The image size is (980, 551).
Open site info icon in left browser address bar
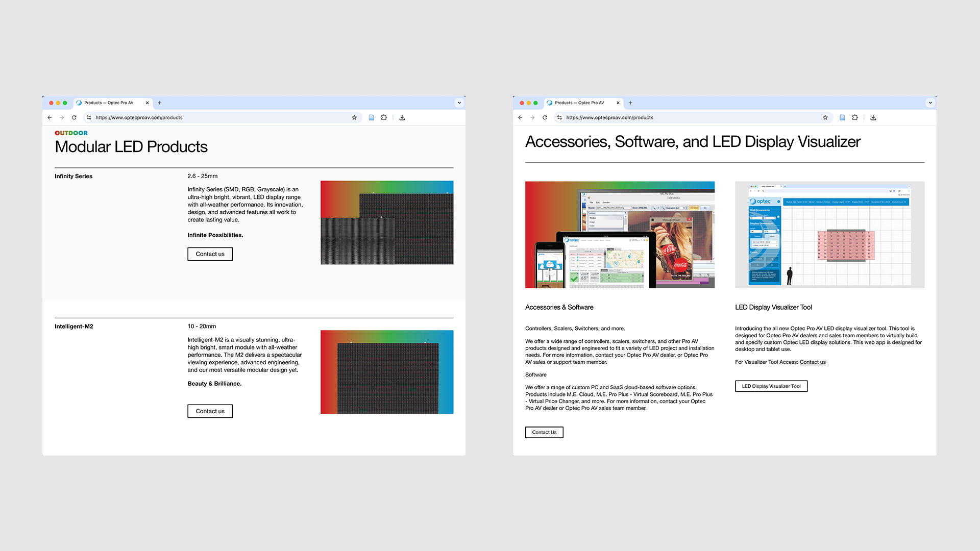pyautogui.click(x=89, y=117)
